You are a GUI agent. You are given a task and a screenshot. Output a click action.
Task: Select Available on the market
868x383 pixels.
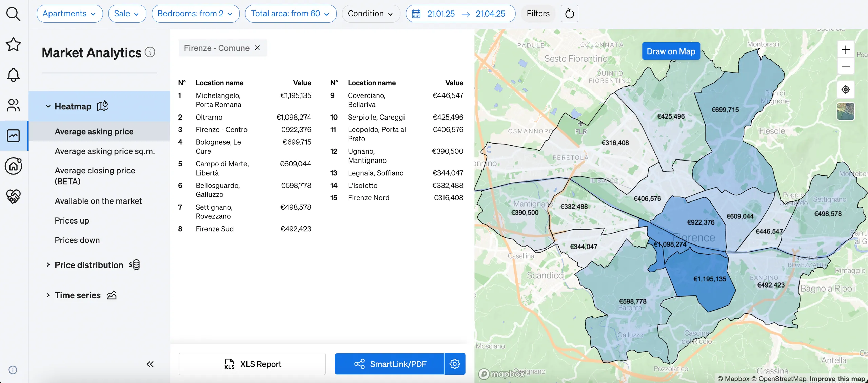pyautogui.click(x=98, y=201)
